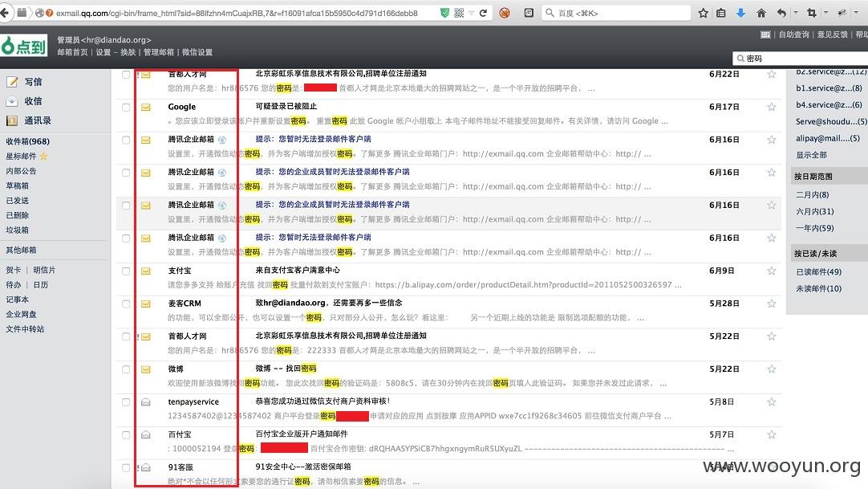Open the email subject 百付宝企业版开户通知邮件
This screenshot has width=868, height=489.
click(x=302, y=434)
